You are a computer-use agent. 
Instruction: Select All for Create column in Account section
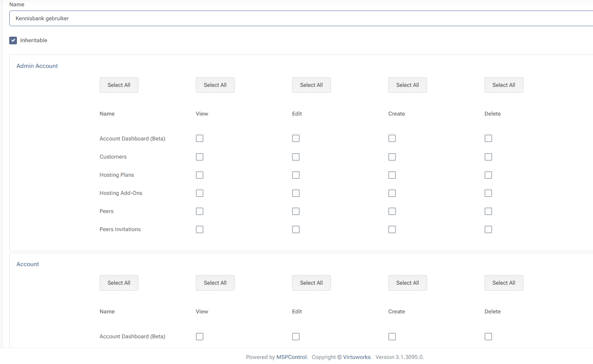[408, 283]
